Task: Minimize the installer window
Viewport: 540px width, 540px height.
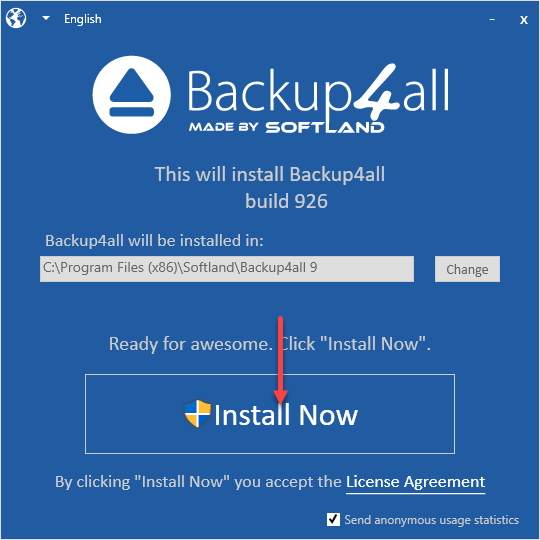Action: 492,20
